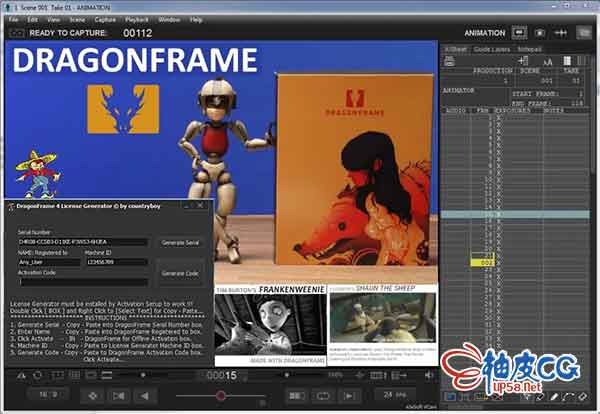This screenshot has width=600, height=414.
Task: Switch to the X-Sheet tab
Action: (x=456, y=49)
